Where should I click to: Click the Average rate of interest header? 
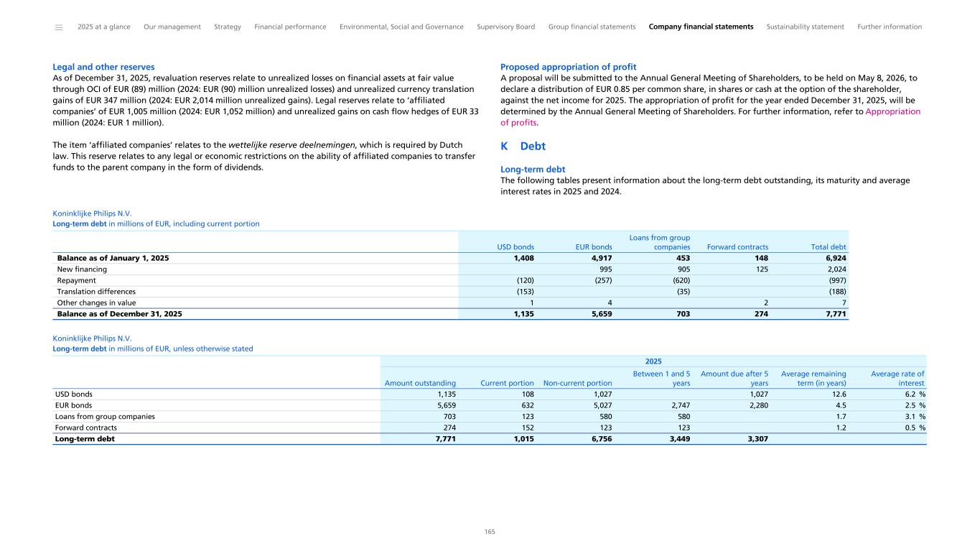[x=897, y=378]
